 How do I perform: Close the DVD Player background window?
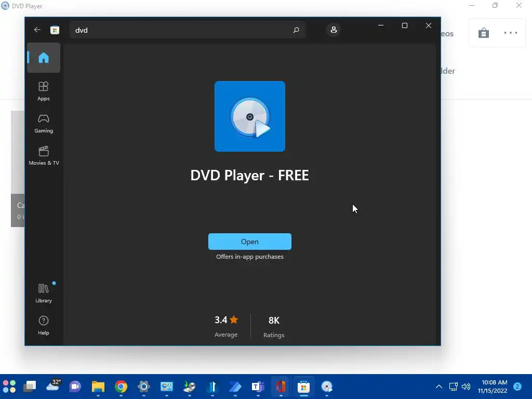(519, 5)
